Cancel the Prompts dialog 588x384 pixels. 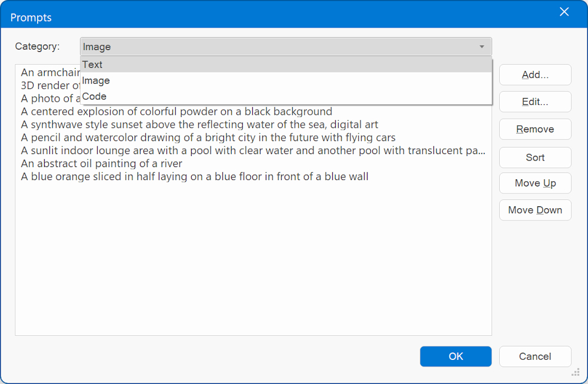click(535, 356)
